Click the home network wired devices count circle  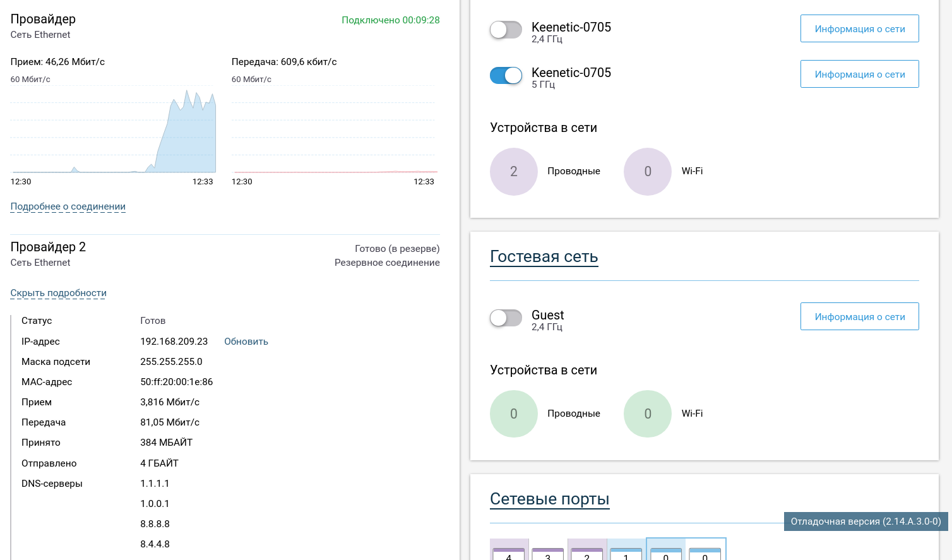pos(514,172)
